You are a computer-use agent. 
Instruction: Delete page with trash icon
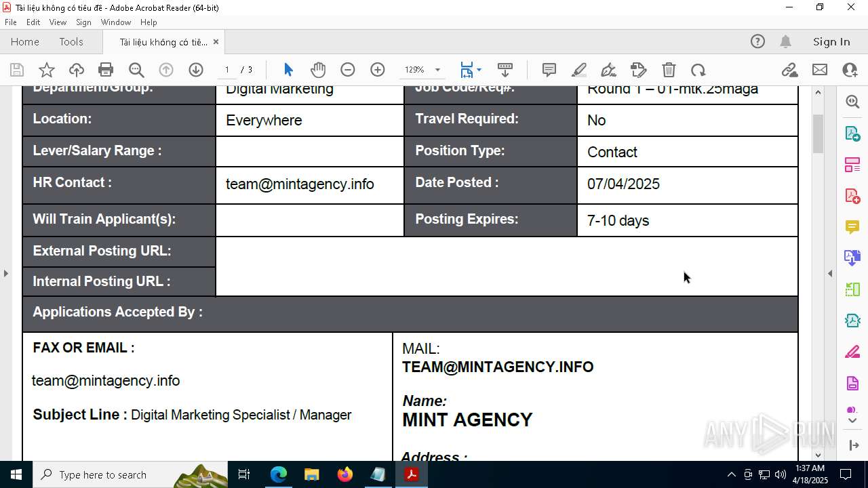coord(669,70)
